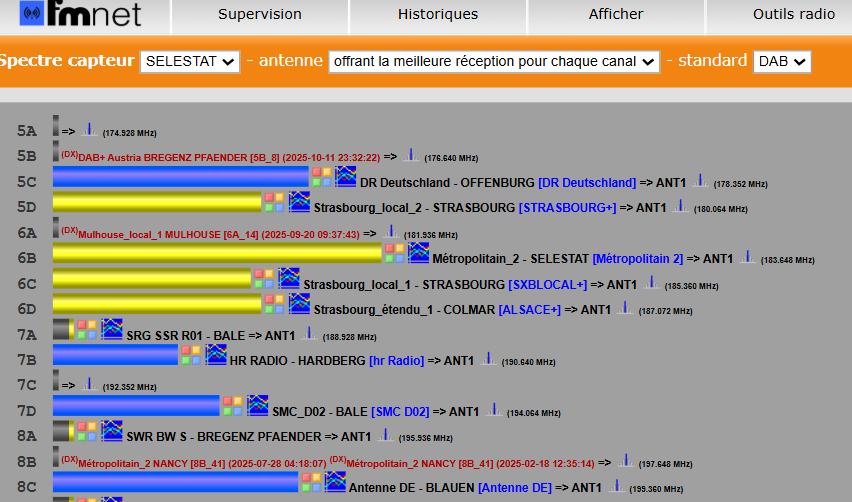The height and width of the screenshot is (502, 852).
Task: Open spectrum chart icon for SMC_D02 BALE
Action: click(258, 405)
